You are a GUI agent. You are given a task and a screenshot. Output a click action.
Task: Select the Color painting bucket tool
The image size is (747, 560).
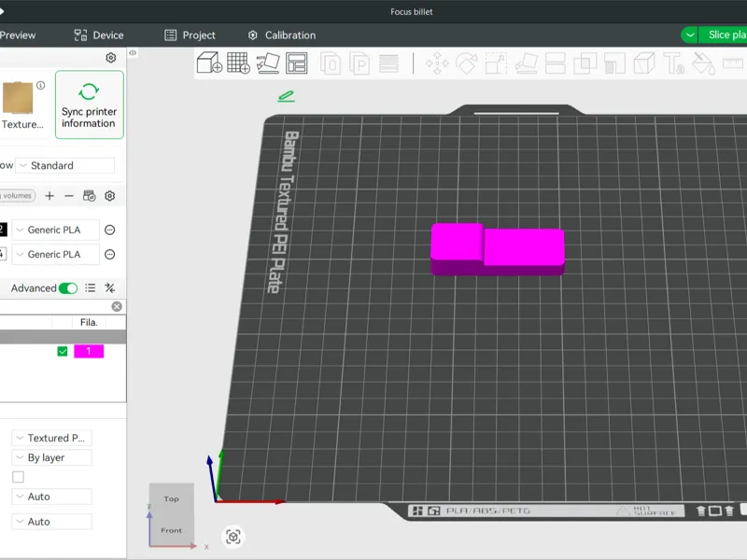[703, 63]
